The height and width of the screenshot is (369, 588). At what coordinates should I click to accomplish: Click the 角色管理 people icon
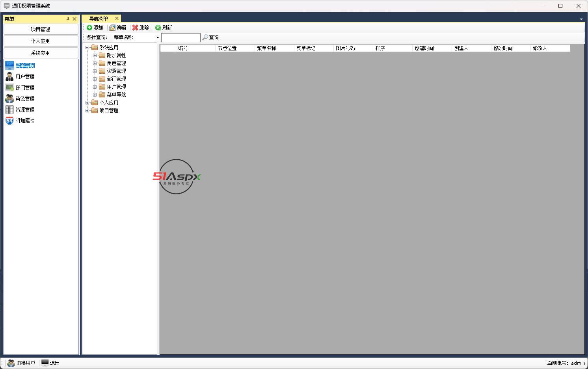[9, 99]
